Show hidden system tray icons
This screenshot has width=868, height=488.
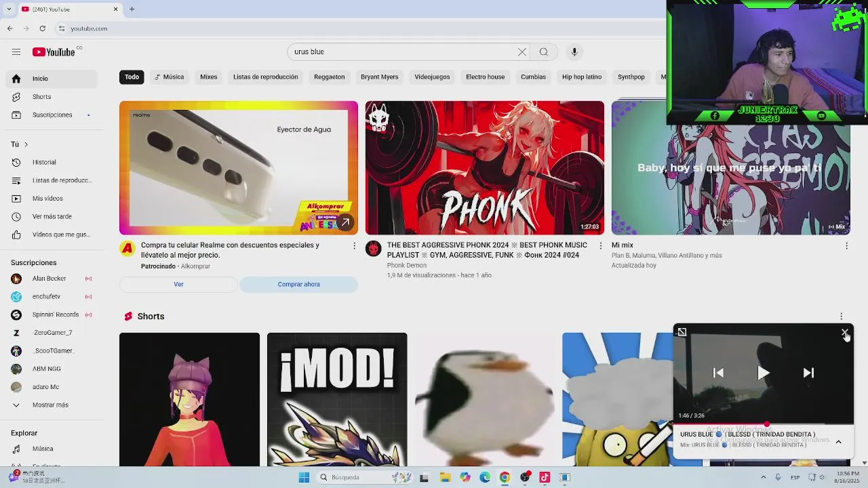[764, 478]
